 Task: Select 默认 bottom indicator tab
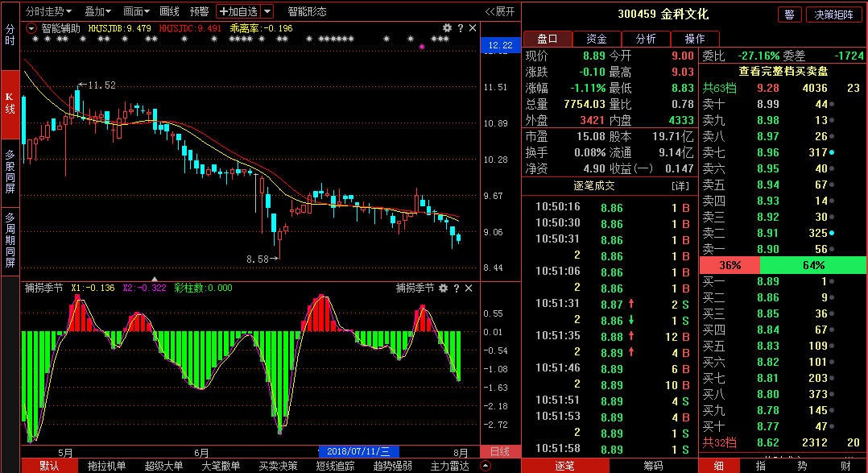[48, 466]
